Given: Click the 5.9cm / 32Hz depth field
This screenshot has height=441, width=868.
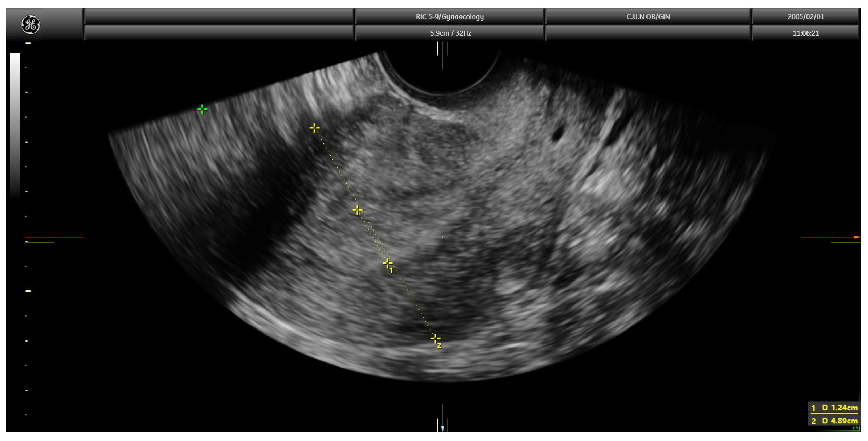Looking at the screenshot, I should point(450,33).
